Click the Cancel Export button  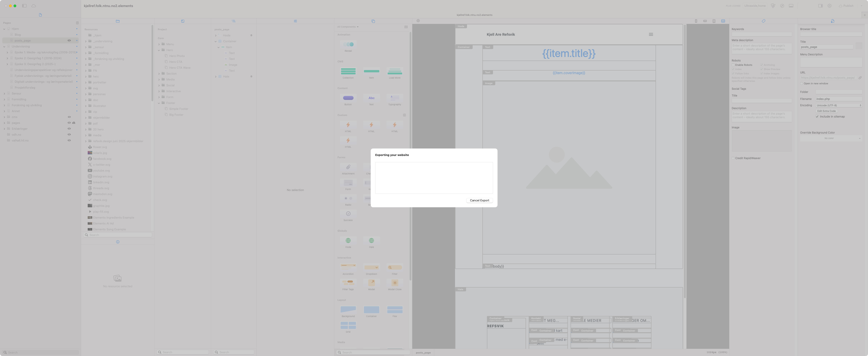point(479,200)
